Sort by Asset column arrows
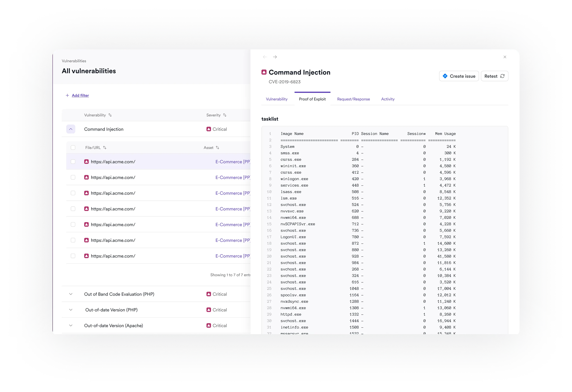 [217, 148]
